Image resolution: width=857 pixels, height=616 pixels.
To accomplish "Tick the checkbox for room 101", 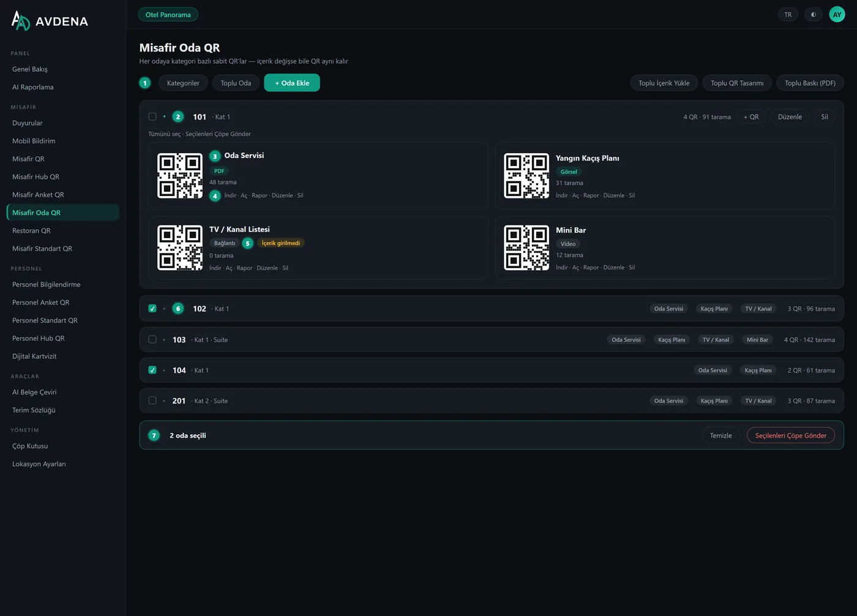I will (x=152, y=116).
